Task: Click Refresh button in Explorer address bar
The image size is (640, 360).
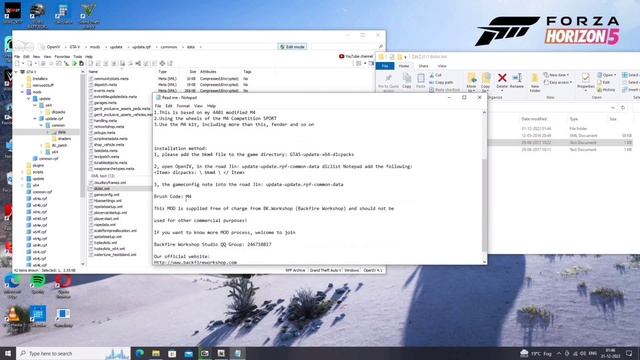Action: click(x=623, y=108)
